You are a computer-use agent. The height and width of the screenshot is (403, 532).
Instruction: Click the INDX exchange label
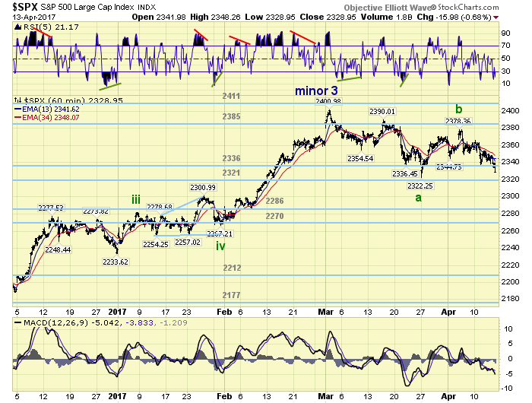pyautogui.click(x=147, y=7)
